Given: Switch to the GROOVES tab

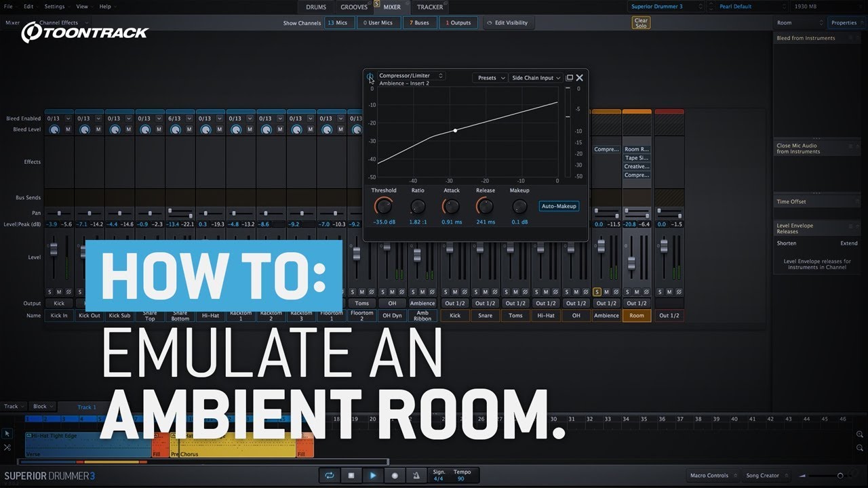Looking at the screenshot, I should 354,7.
